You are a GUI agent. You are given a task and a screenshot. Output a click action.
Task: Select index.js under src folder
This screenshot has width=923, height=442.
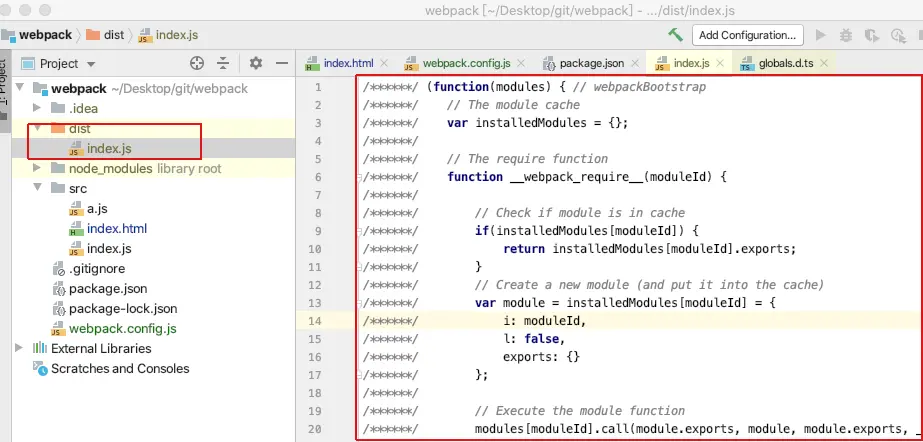coord(109,248)
